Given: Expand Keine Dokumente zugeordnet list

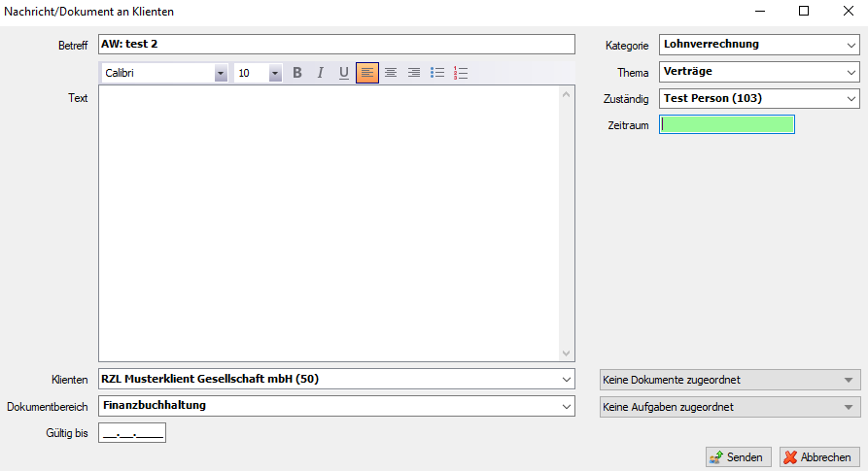Looking at the screenshot, I should tap(851, 380).
